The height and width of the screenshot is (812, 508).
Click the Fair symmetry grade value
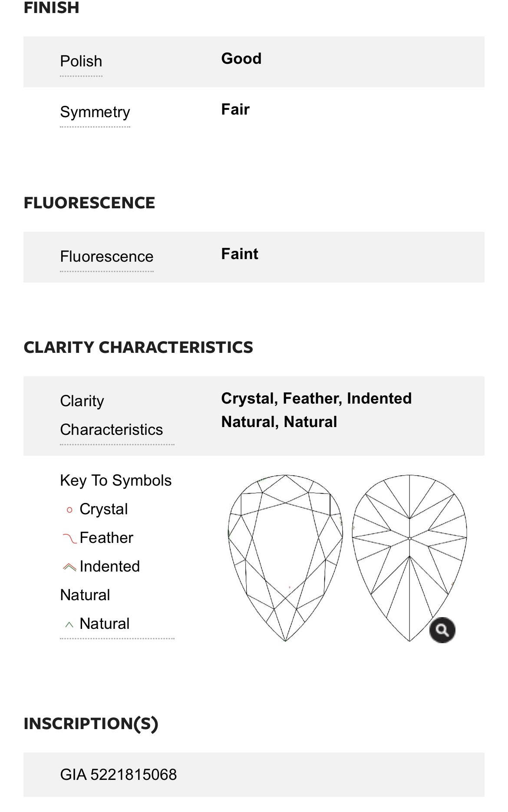pyautogui.click(x=235, y=110)
